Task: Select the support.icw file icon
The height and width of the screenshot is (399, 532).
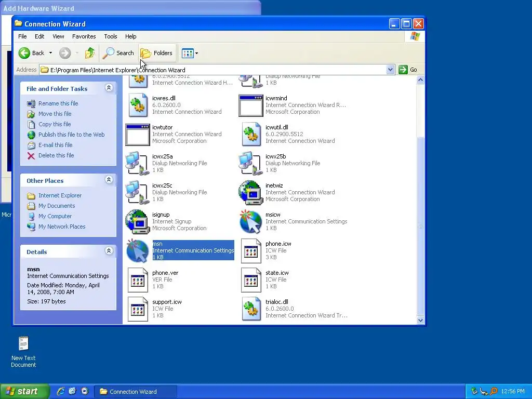Action: pos(138,310)
